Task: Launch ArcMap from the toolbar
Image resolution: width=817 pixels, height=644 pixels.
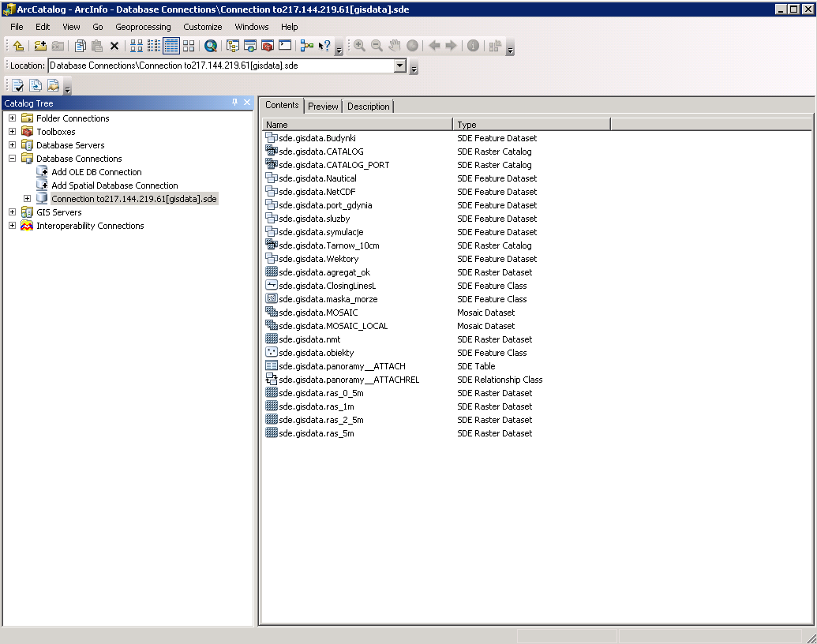Action: 250,46
